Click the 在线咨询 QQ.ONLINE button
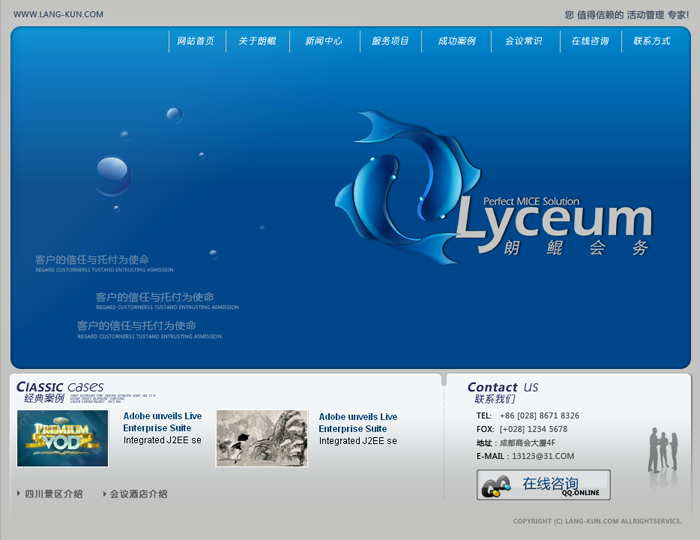Viewport: 700px width, 540px height. pos(543,485)
